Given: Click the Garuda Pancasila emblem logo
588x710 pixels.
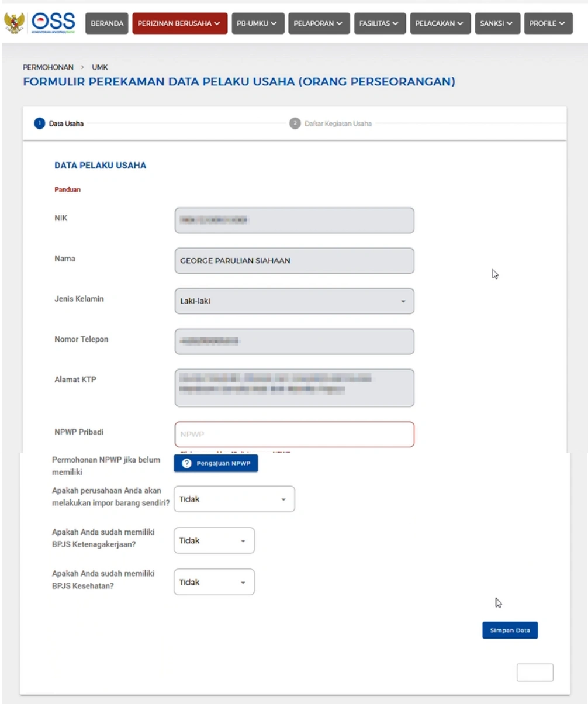Looking at the screenshot, I should [14, 23].
